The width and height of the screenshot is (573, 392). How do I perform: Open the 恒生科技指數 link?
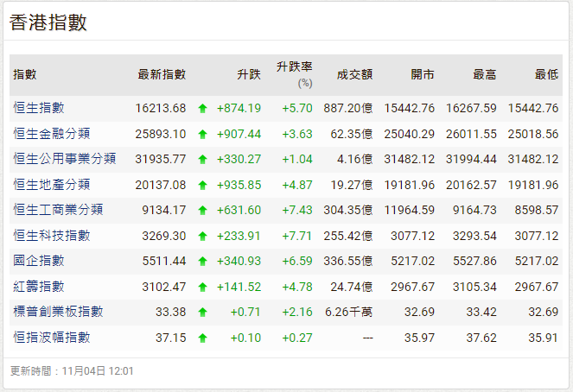(52, 235)
